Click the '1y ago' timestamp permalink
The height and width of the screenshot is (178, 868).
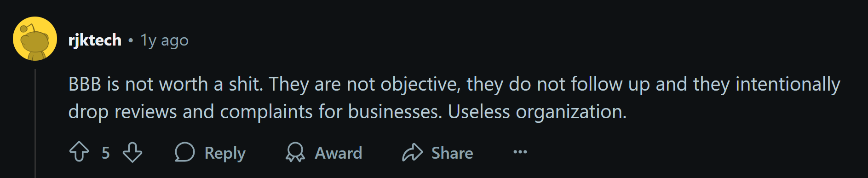164,40
